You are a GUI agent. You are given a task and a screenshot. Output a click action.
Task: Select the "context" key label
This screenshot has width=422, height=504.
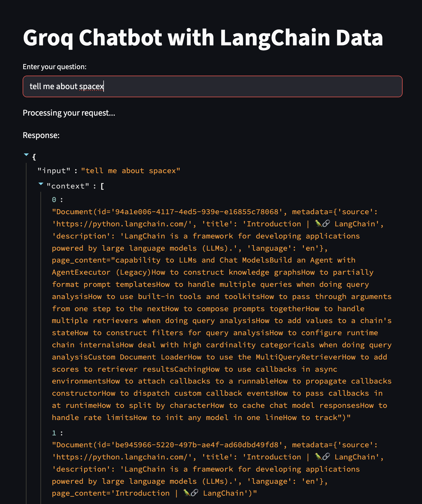68,186
